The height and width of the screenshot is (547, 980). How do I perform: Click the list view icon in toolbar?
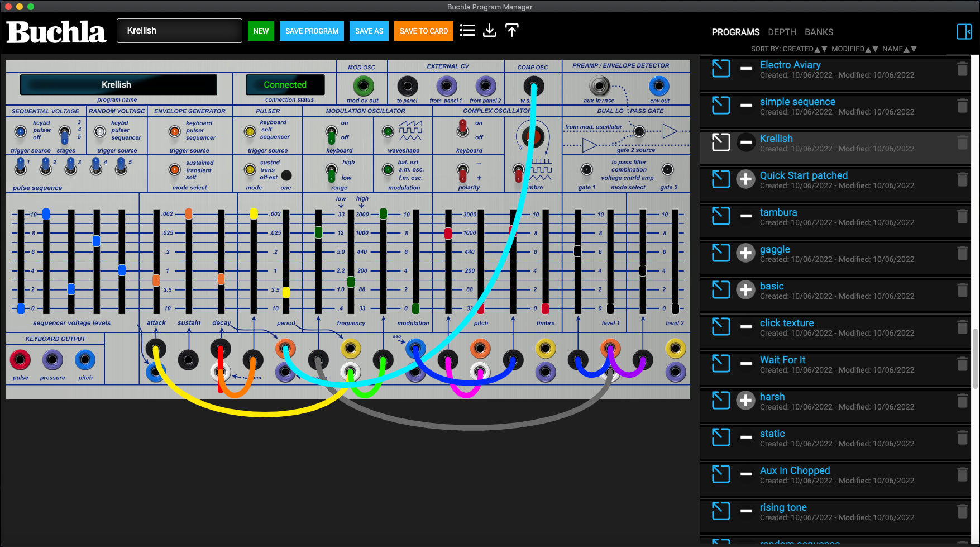click(467, 30)
